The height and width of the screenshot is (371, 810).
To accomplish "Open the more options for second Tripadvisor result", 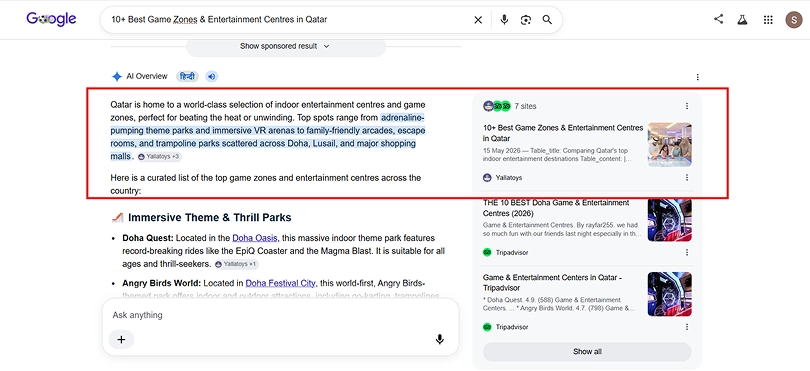I will [687, 327].
